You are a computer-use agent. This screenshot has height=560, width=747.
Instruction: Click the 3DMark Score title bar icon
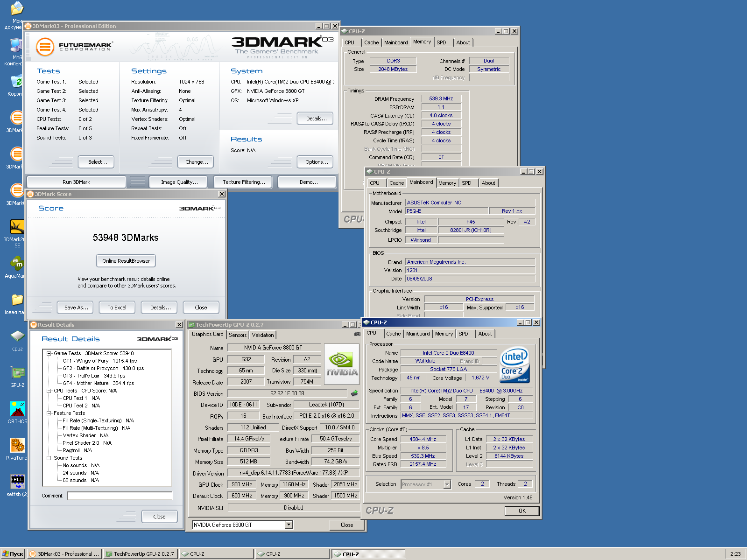coord(30,194)
